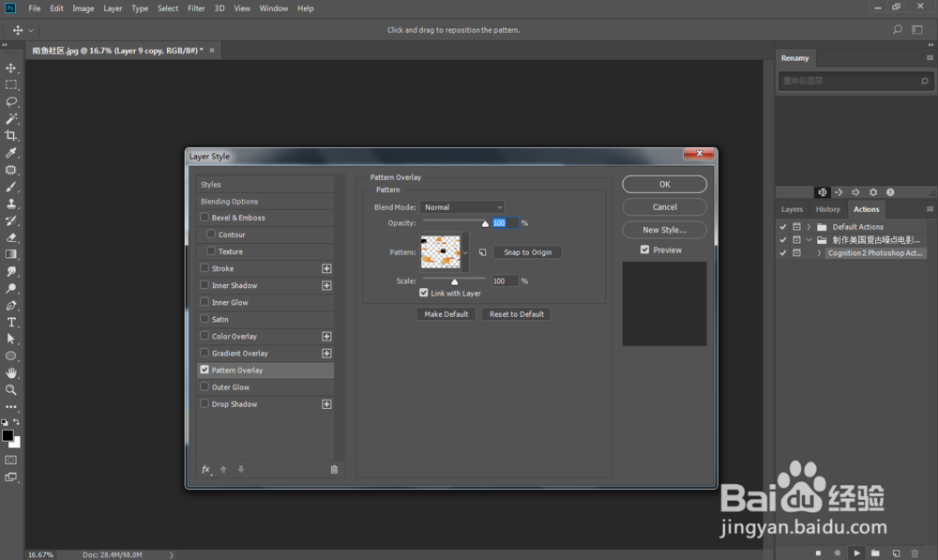Select the Horizontal Type tool
The width and height of the screenshot is (938, 560).
[10, 322]
